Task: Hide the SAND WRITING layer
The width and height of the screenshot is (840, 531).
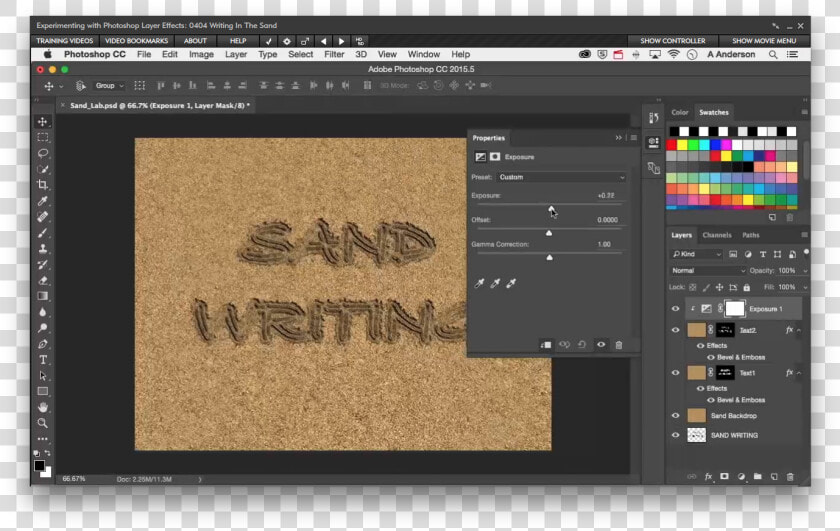Action: point(676,435)
